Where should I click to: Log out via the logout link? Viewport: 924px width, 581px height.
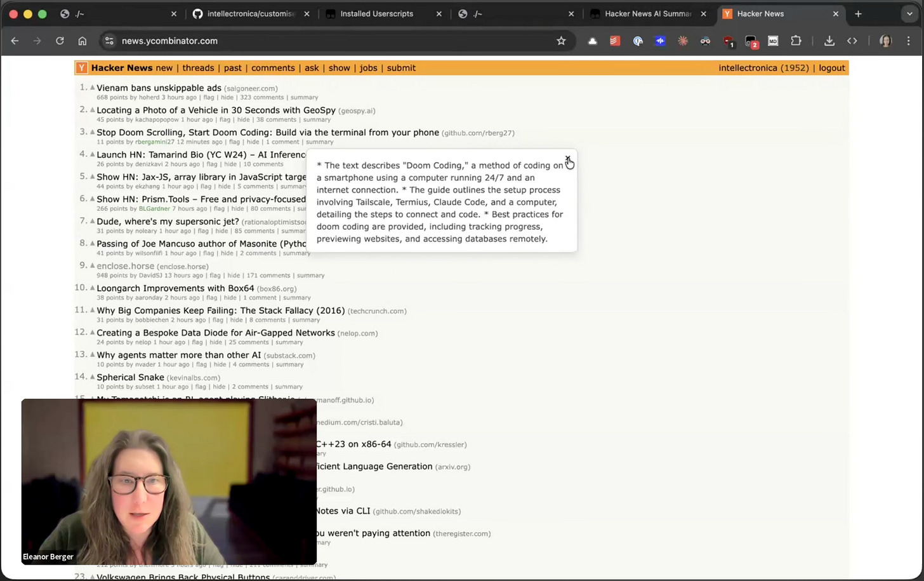click(x=831, y=68)
